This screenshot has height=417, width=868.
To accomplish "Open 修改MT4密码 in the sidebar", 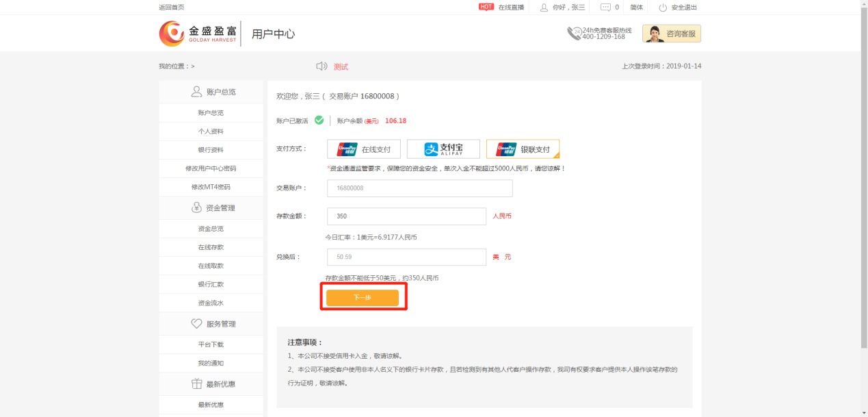I will coord(211,187).
